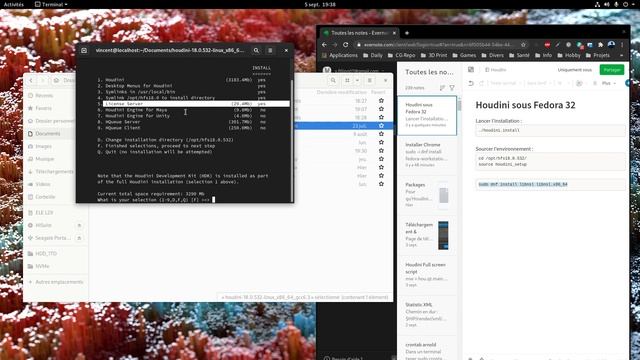Undo the last edit in the Evernote note
This screenshot has height=360, width=640.
click(x=471, y=83)
